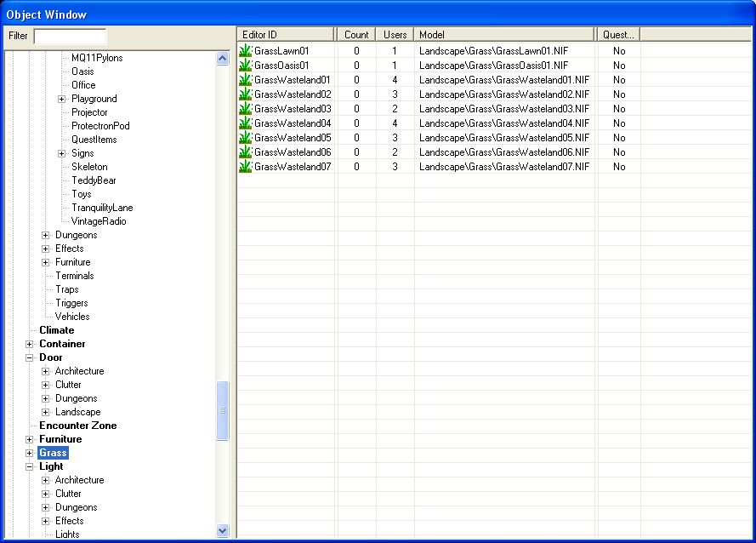Expand the Grass tree node
Image resolution: width=756 pixels, height=543 pixels.
pos(30,454)
